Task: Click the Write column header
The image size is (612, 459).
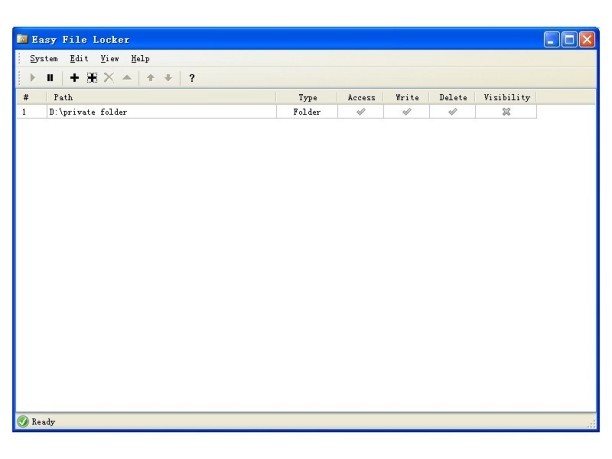Action: 407,97
